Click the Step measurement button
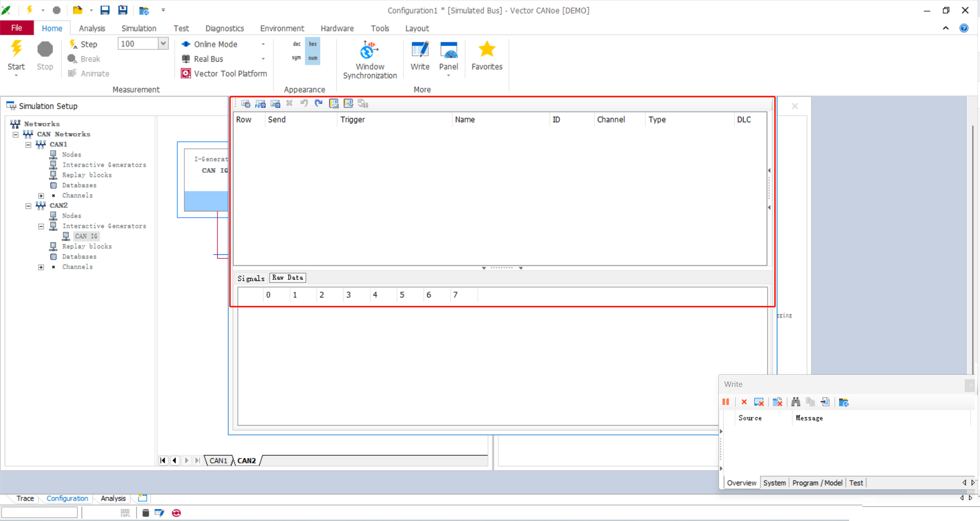This screenshot has height=521, width=980. (83, 44)
